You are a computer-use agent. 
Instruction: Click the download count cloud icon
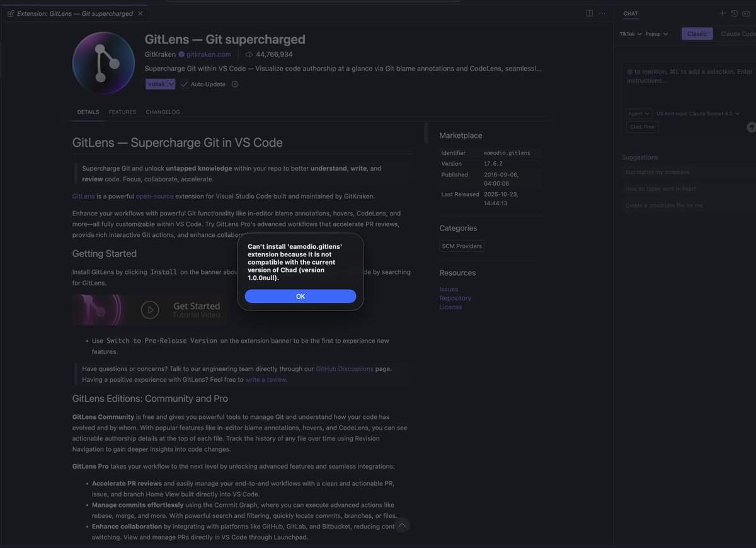click(249, 54)
